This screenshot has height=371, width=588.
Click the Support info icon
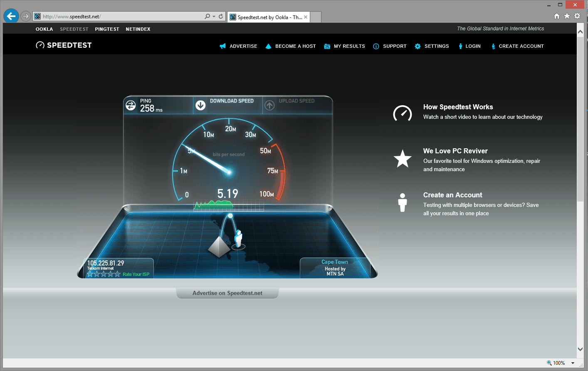376,46
